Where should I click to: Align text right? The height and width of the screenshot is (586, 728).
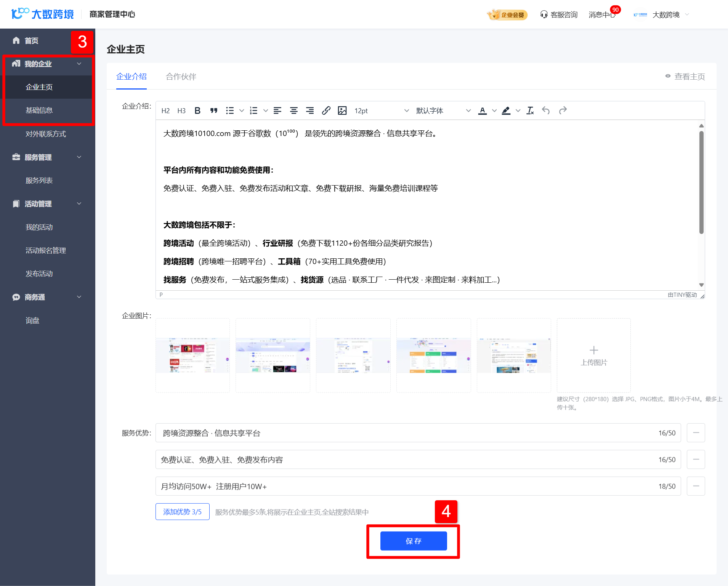(310, 111)
